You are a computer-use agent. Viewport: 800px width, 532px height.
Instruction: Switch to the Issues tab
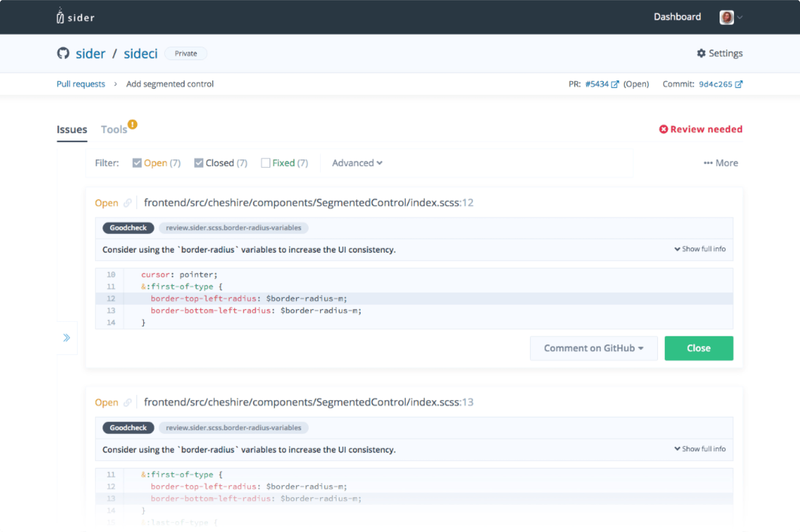(72, 129)
